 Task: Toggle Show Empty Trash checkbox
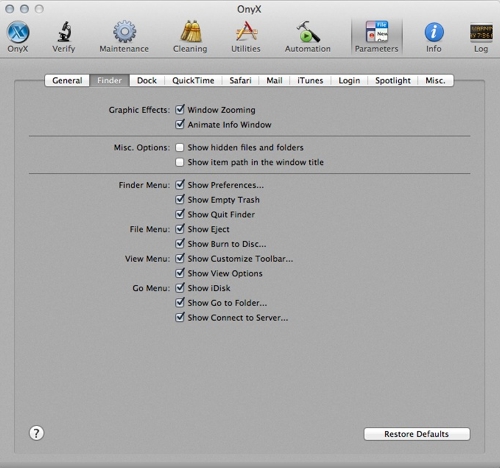point(180,199)
